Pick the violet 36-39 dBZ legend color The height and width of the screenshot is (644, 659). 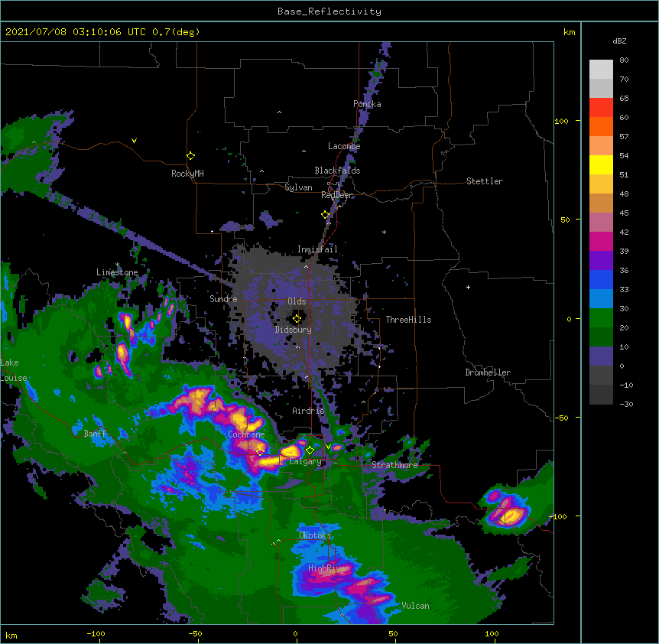pyautogui.click(x=601, y=261)
